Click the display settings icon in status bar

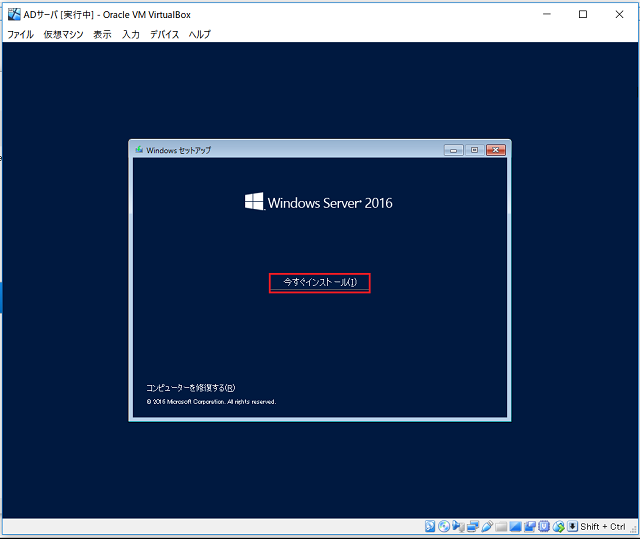516,527
